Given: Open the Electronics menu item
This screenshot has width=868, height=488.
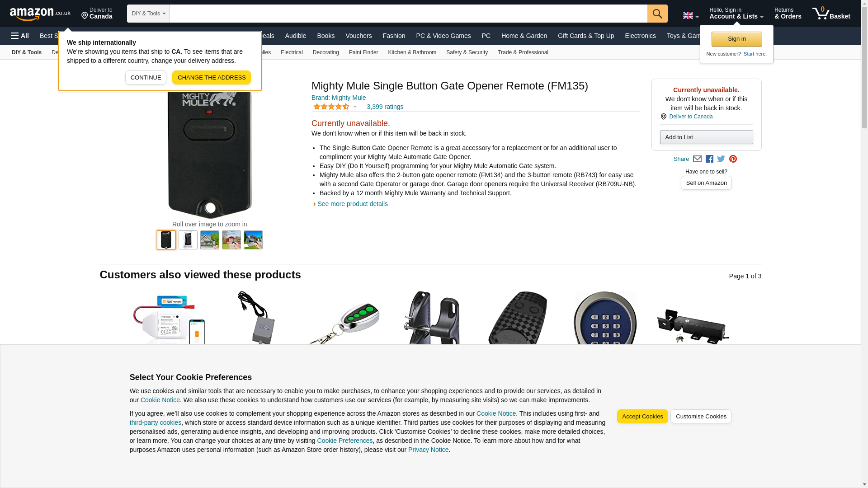Looking at the screenshot, I should 640,36.
